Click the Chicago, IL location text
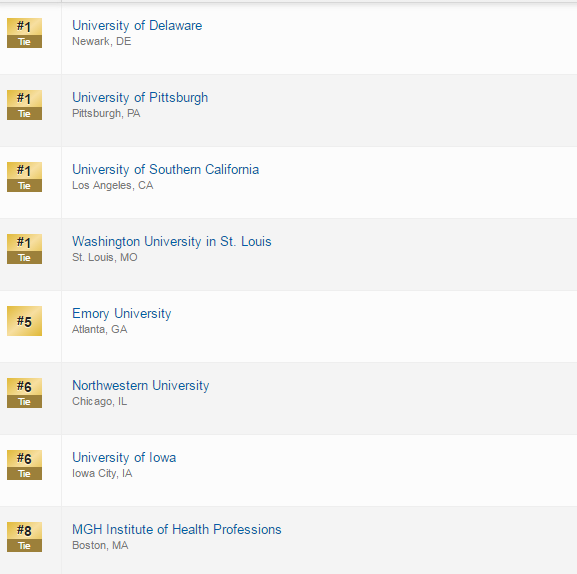The width and height of the screenshot is (577, 574). click(99, 401)
